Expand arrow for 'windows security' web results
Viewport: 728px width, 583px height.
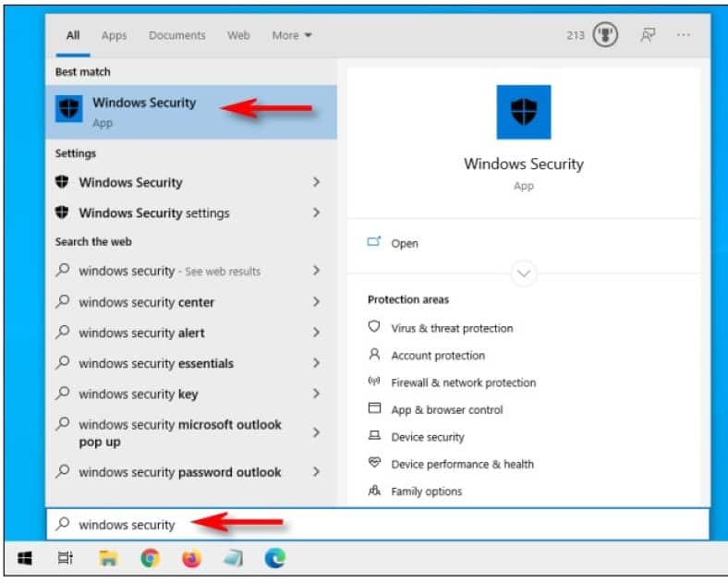click(x=316, y=270)
